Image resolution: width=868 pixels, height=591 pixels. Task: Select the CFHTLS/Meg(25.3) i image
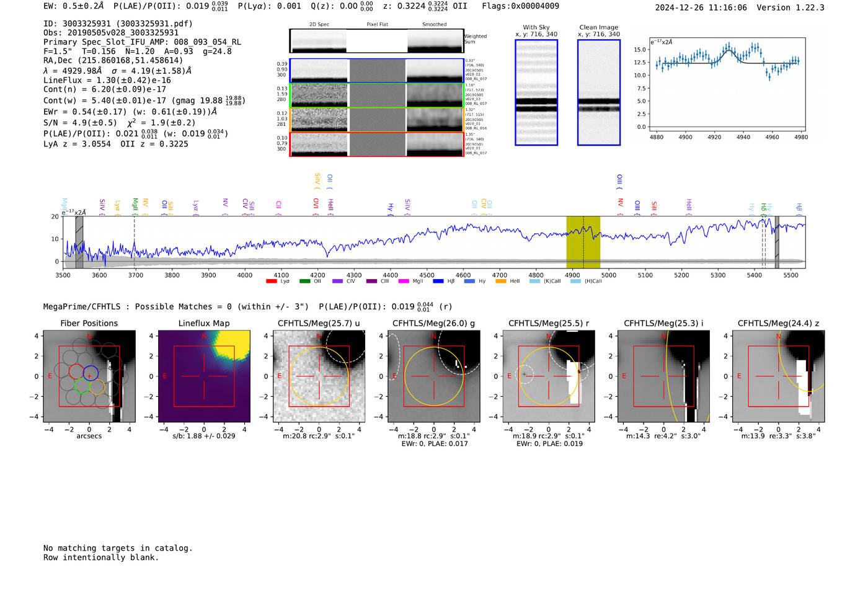(x=663, y=376)
